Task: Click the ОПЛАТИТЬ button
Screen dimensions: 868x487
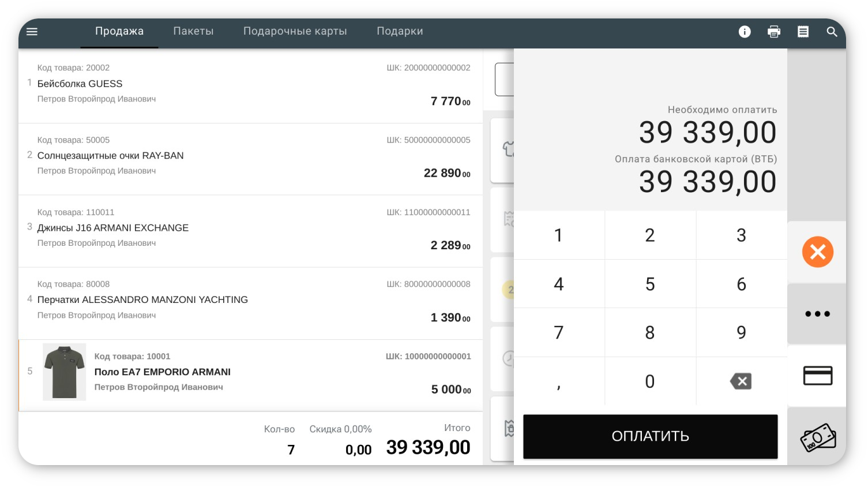Action: 650,436
